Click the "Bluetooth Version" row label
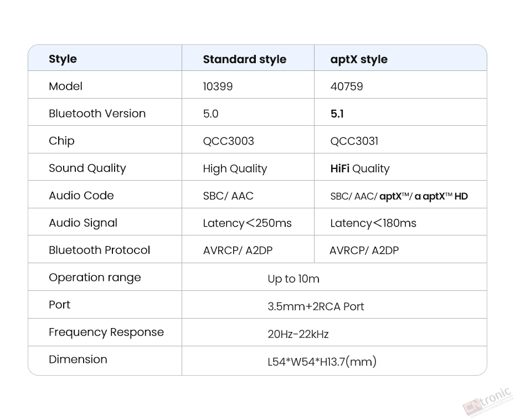The height and width of the screenshot is (420, 515). [x=97, y=114]
